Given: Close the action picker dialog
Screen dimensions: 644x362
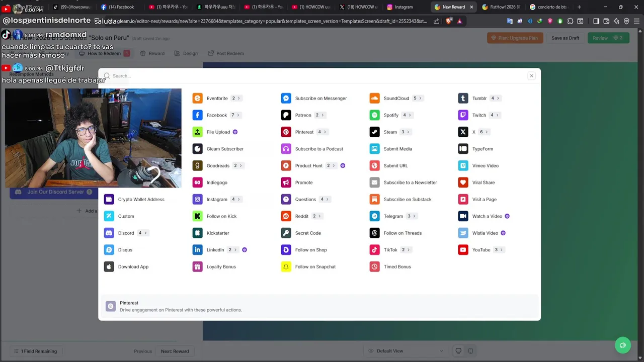Looking at the screenshot, I should 531,76.
